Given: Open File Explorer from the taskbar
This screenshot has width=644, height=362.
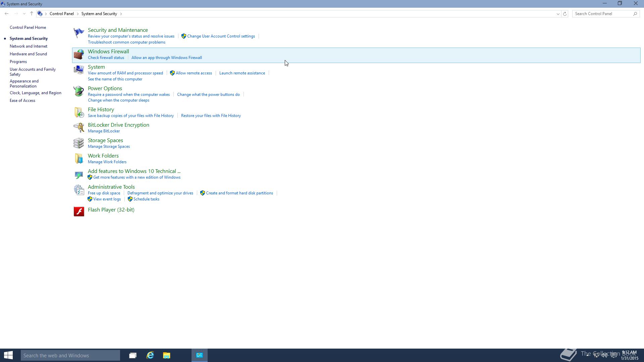Looking at the screenshot, I should tap(167, 355).
